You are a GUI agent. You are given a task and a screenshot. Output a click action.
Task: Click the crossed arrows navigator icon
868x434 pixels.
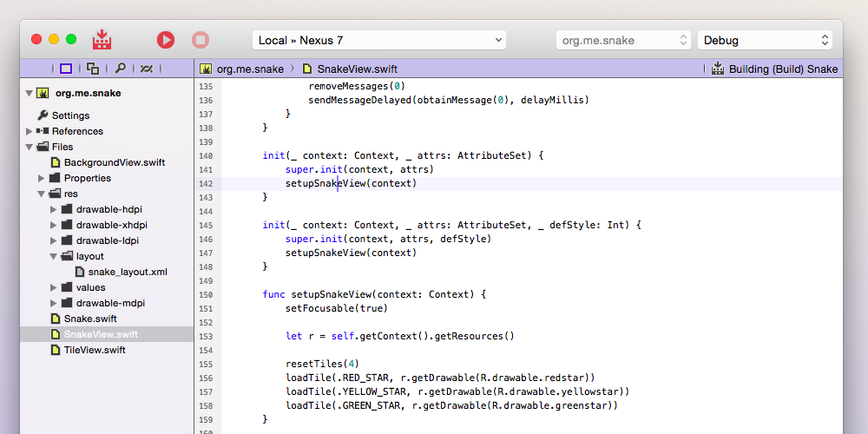click(147, 69)
